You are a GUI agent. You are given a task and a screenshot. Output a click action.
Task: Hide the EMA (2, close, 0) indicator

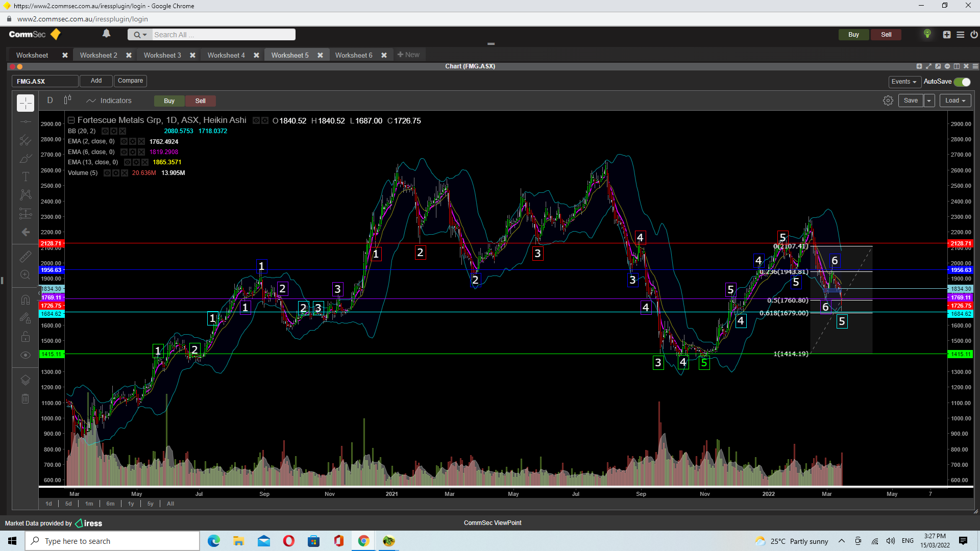124,141
